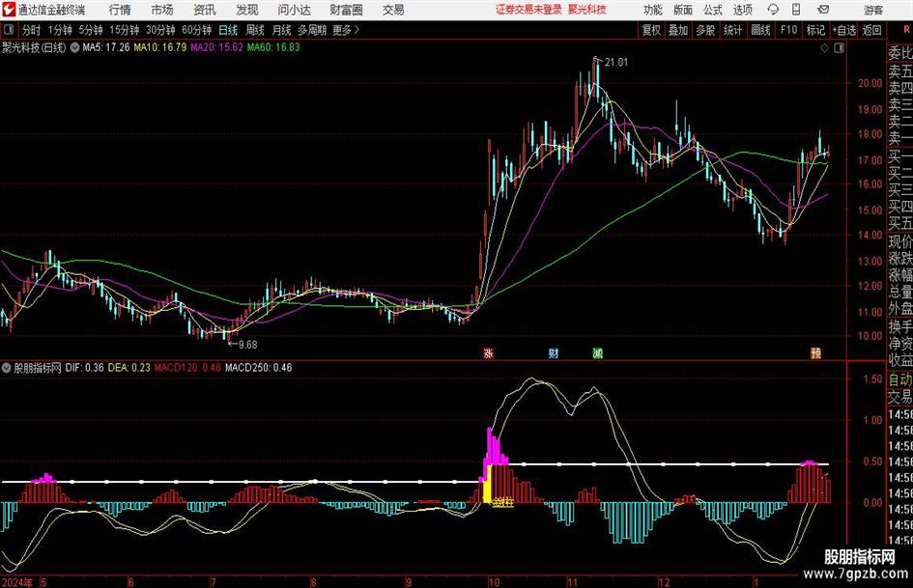Click the 画线 drawing tool button

click(x=760, y=30)
